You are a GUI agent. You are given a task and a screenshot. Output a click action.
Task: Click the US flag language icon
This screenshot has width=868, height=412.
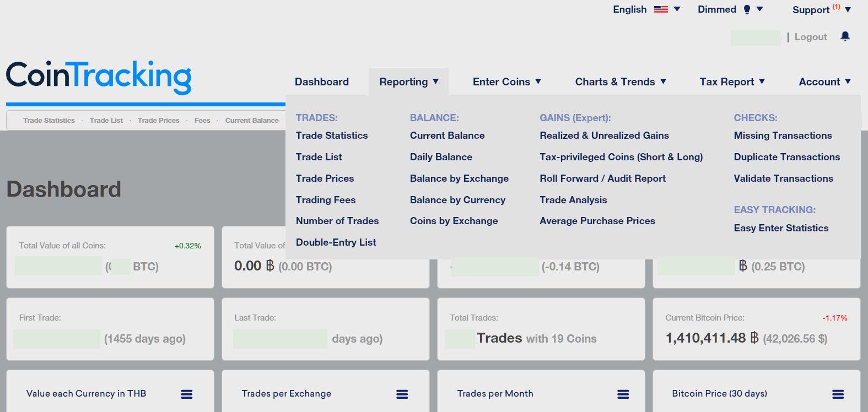(x=661, y=9)
